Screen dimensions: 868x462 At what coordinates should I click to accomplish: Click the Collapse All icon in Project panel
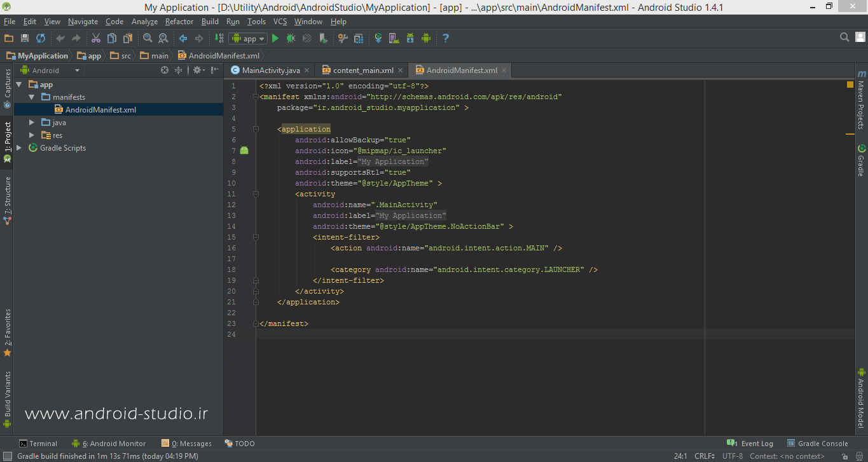179,71
